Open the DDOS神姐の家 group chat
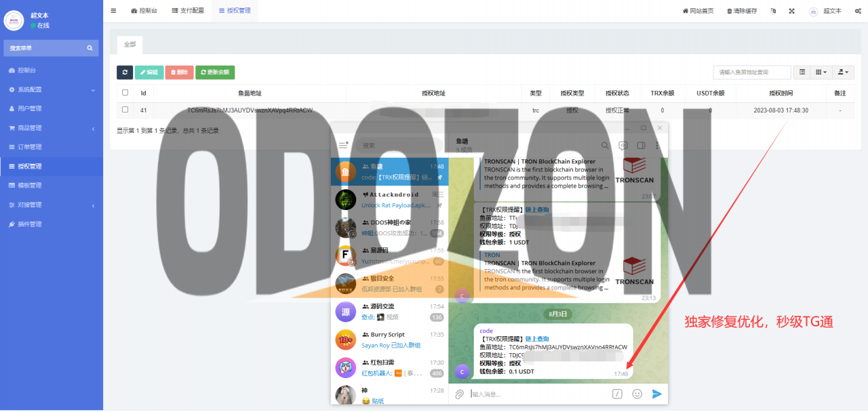868x412 pixels. pos(390,228)
